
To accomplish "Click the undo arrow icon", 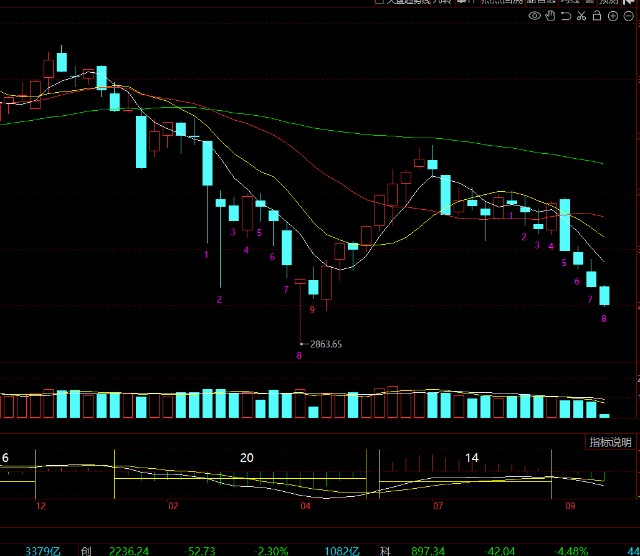I will click(566, 16).
